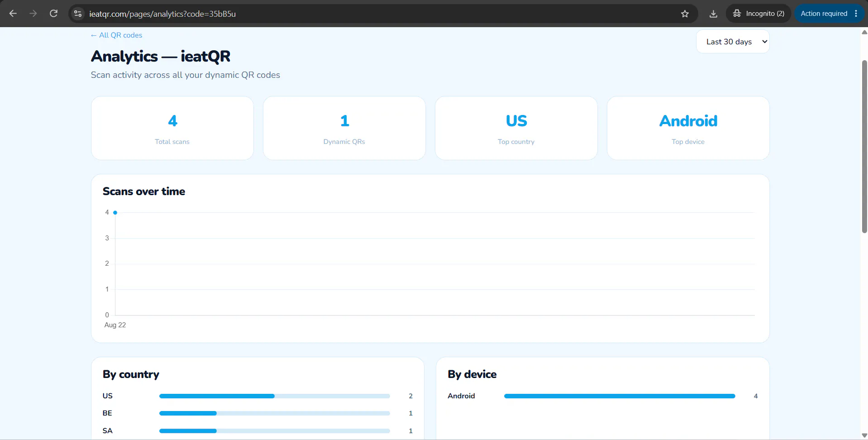Click the 'US' label in By country
Screen dimensions: 868x440
click(x=108, y=396)
